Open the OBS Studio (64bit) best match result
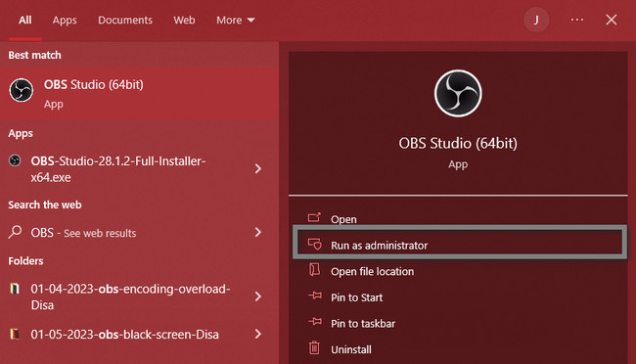636x364 pixels. tap(139, 94)
